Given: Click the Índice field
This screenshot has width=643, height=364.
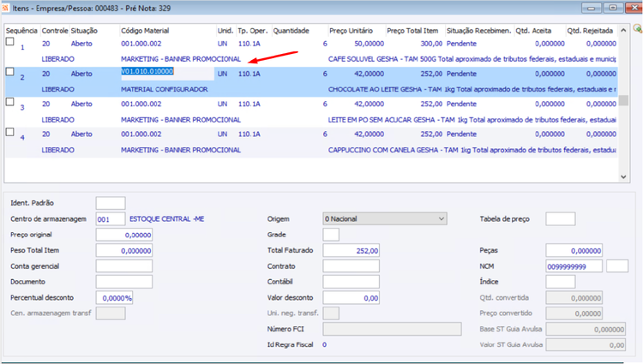Looking at the screenshot, I should (x=561, y=282).
